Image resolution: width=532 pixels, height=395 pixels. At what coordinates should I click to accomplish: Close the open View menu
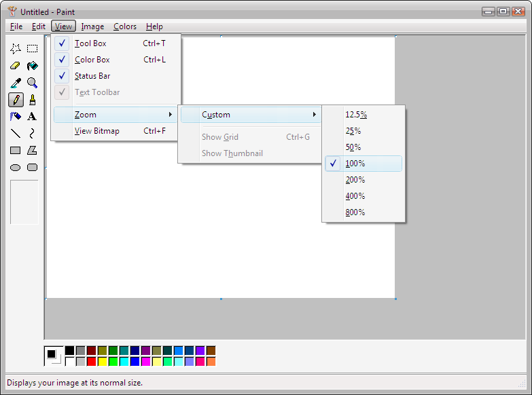click(63, 26)
